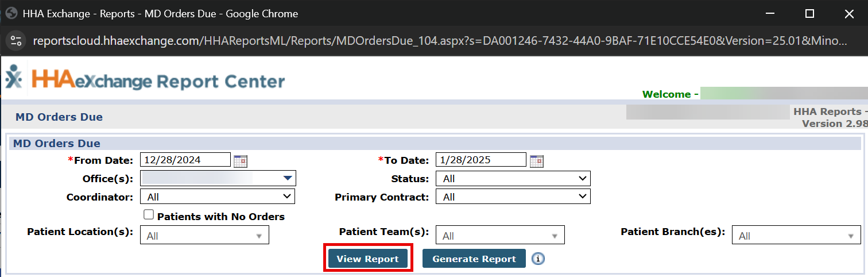This screenshot has width=868, height=277.
Task: Expand the Primary Contract dropdown
Action: coord(513,197)
